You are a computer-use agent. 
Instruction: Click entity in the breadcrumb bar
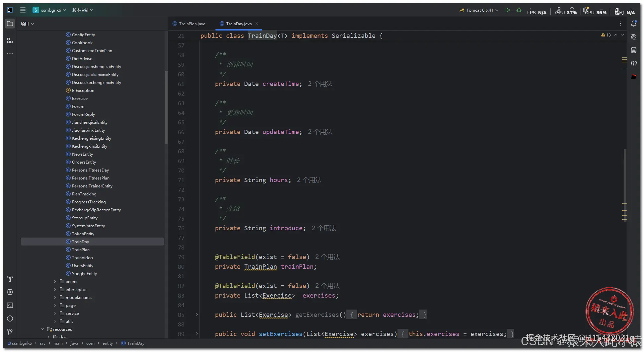pyautogui.click(x=107, y=343)
